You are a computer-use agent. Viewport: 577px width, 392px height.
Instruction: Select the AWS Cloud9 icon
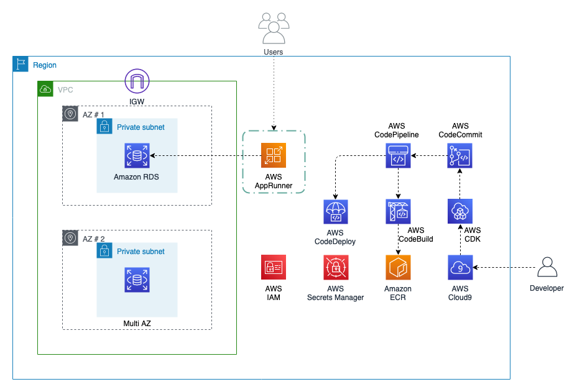(460, 267)
